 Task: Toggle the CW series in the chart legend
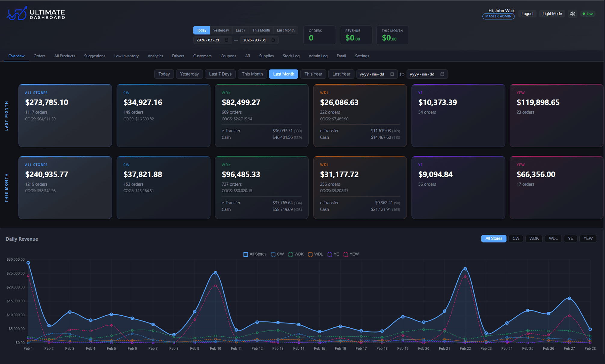click(273, 254)
